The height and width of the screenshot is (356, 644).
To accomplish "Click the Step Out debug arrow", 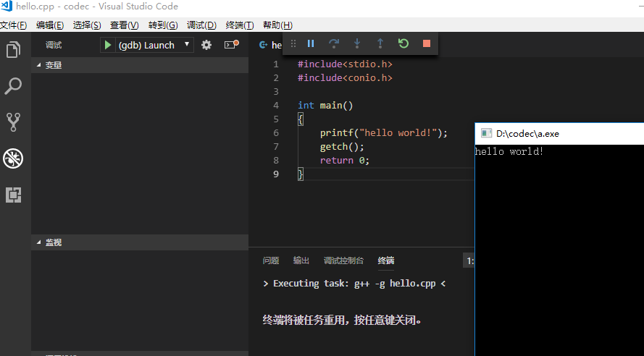I will (380, 43).
